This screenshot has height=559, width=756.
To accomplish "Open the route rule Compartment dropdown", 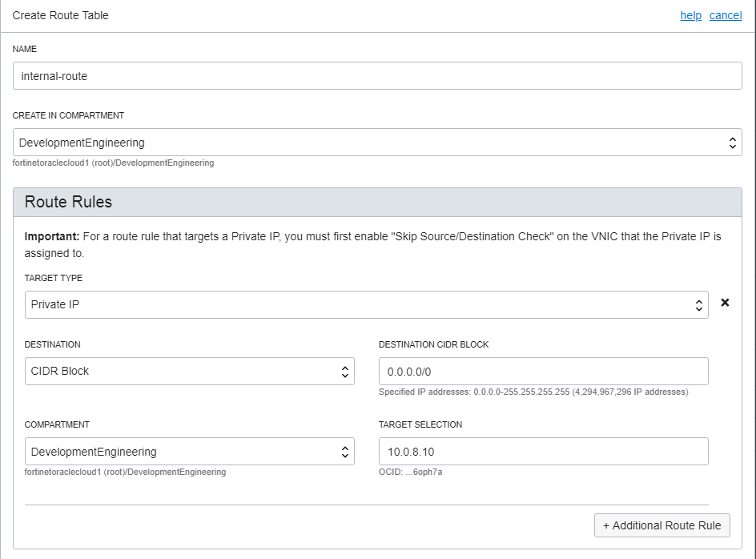I will 184,451.
